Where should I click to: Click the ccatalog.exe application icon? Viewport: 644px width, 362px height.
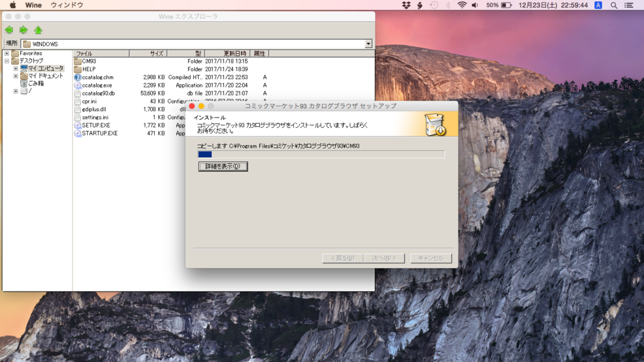pyautogui.click(x=77, y=85)
